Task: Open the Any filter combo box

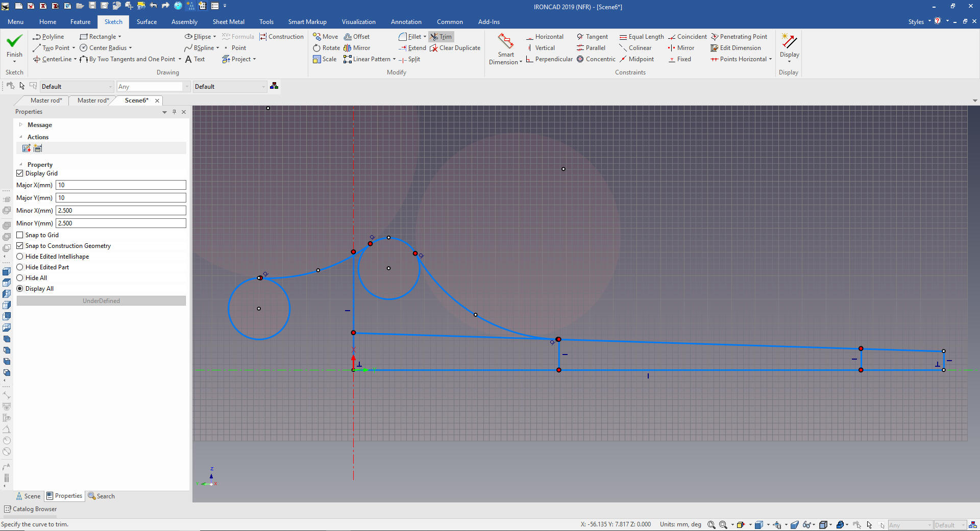Action: coord(153,87)
